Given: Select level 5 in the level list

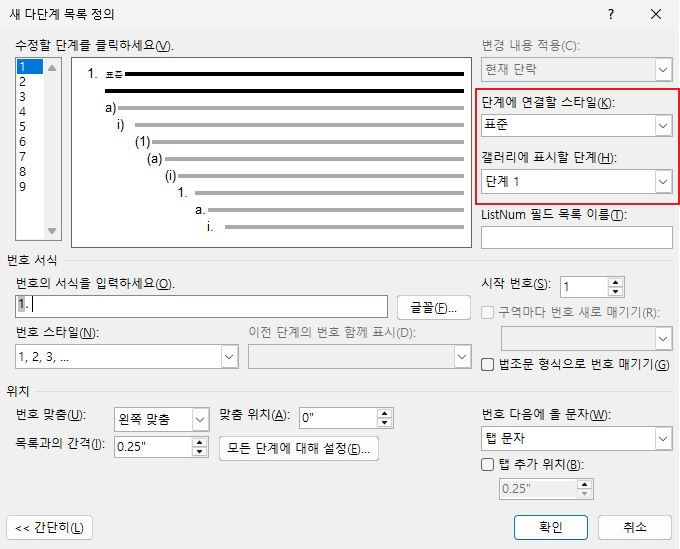Looking at the screenshot, I should [29, 127].
